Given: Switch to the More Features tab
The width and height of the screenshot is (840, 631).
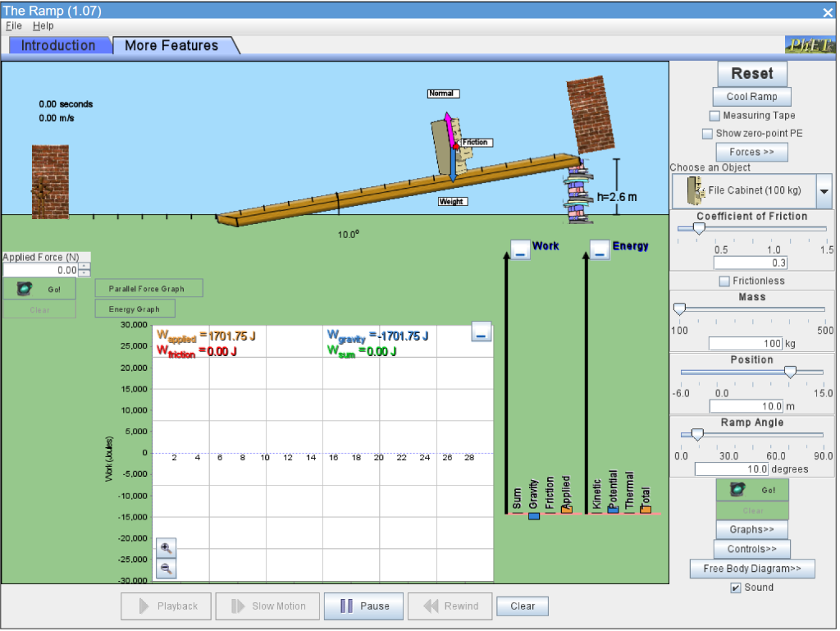Looking at the screenshot, I should tap(171, 45).
